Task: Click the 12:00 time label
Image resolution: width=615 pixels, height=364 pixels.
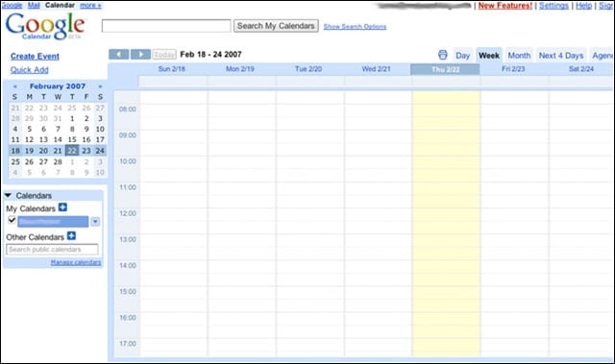Action: [x=128, y=213]
